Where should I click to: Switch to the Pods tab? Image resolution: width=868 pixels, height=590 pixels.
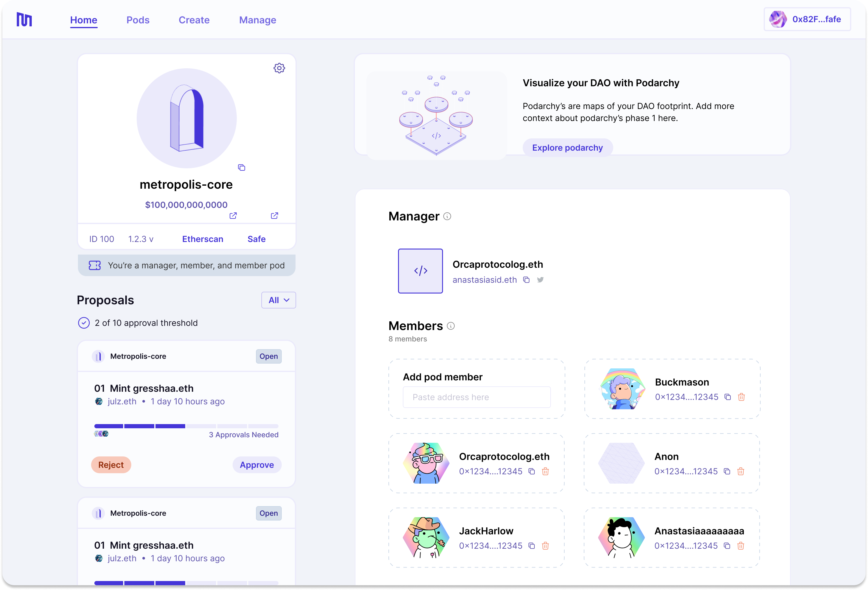tap(138, 20)
